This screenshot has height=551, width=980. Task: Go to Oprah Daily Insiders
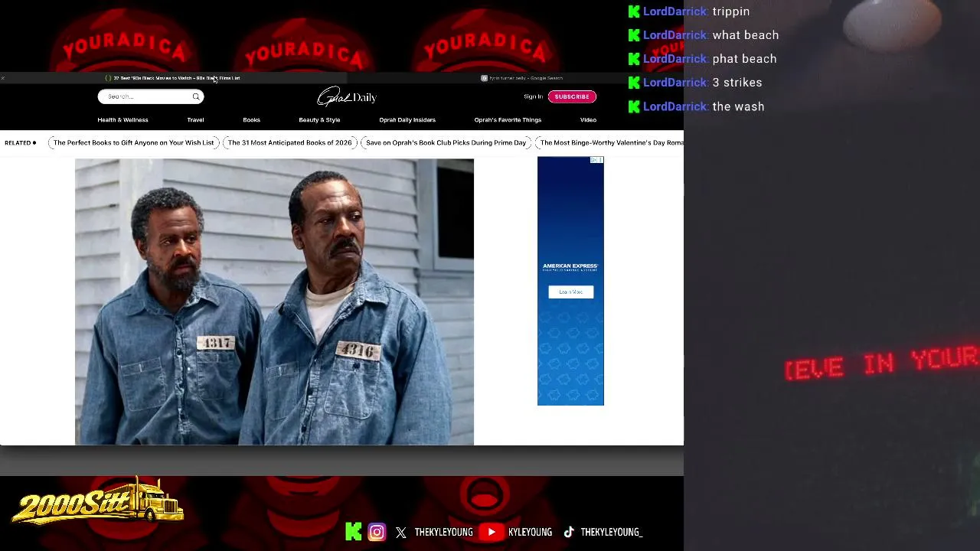point(407,120)
